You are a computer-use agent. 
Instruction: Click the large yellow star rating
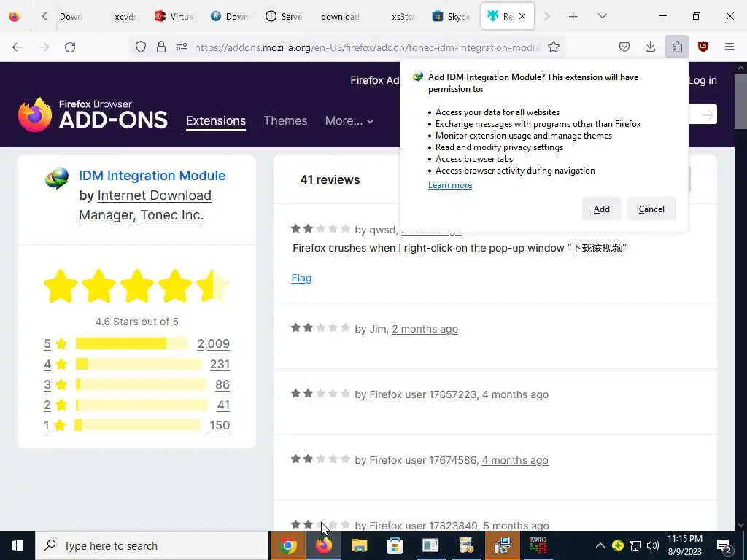136,286
